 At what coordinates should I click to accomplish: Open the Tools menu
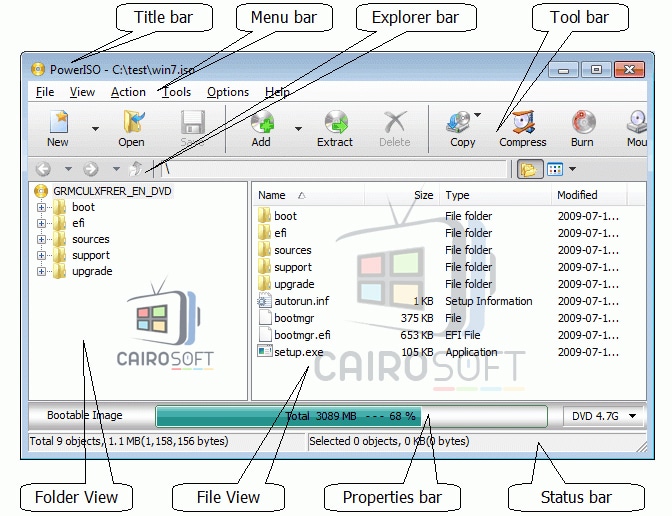177,92
